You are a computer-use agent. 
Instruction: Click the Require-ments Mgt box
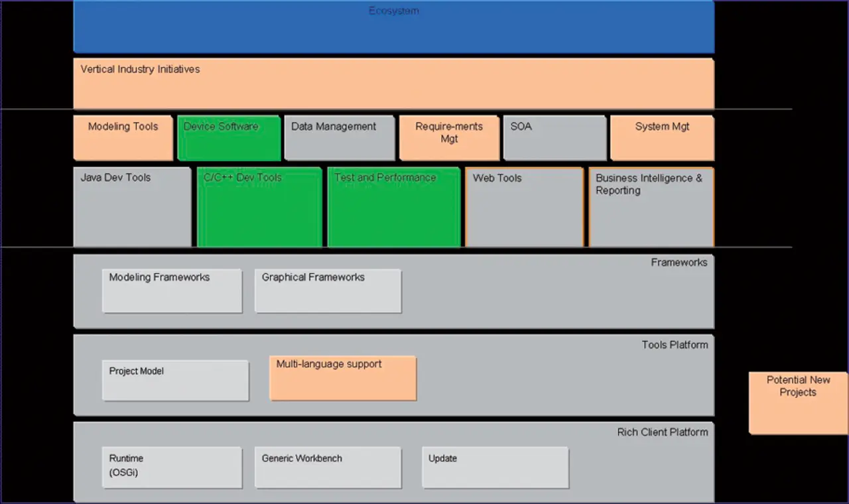[449, 138]
